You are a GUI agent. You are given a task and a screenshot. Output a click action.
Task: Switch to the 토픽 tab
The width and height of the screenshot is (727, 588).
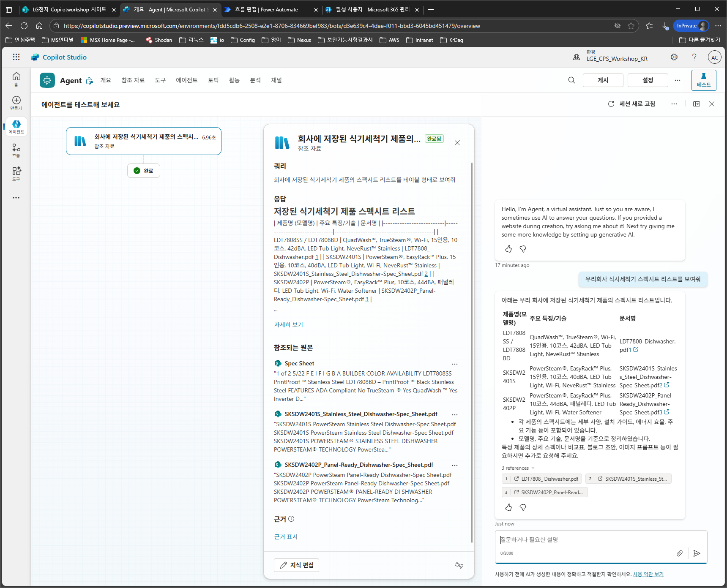pos(213,80)
